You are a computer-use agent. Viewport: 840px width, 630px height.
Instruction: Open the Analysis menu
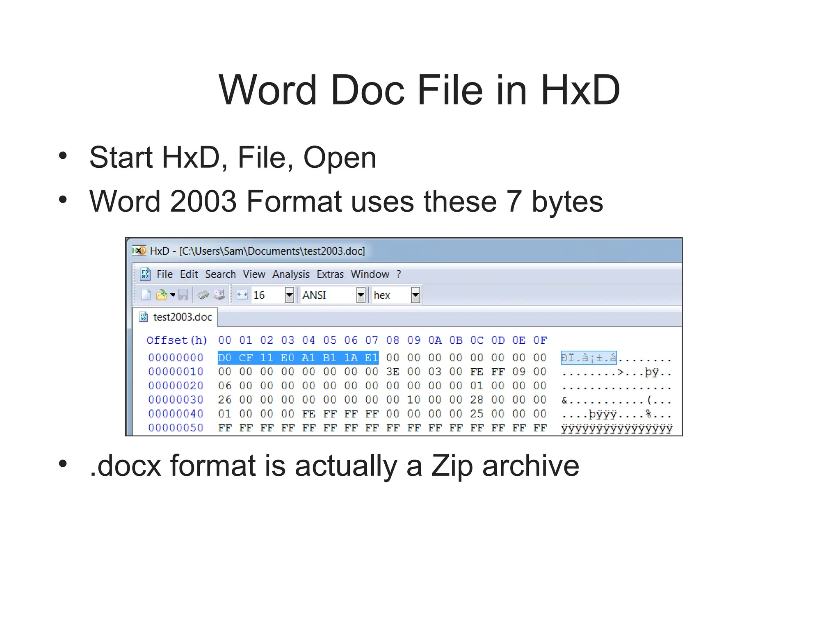coord(290,274)
